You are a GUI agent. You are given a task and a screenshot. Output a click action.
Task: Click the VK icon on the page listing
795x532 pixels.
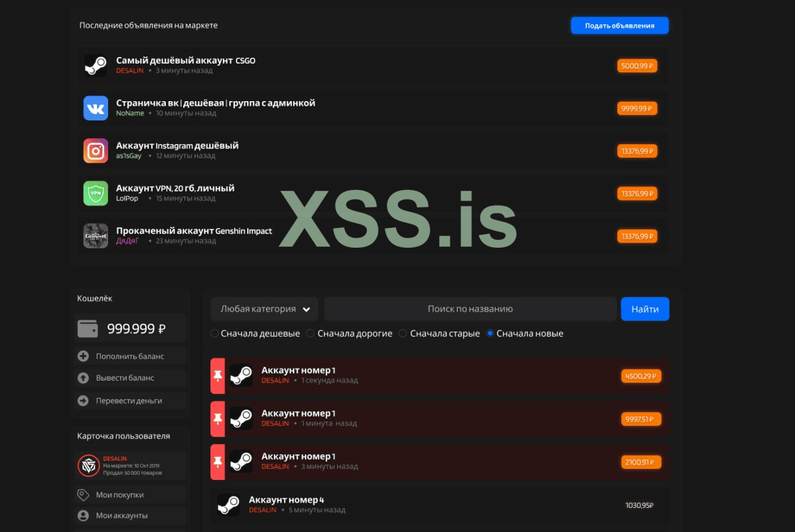(96, 108)
